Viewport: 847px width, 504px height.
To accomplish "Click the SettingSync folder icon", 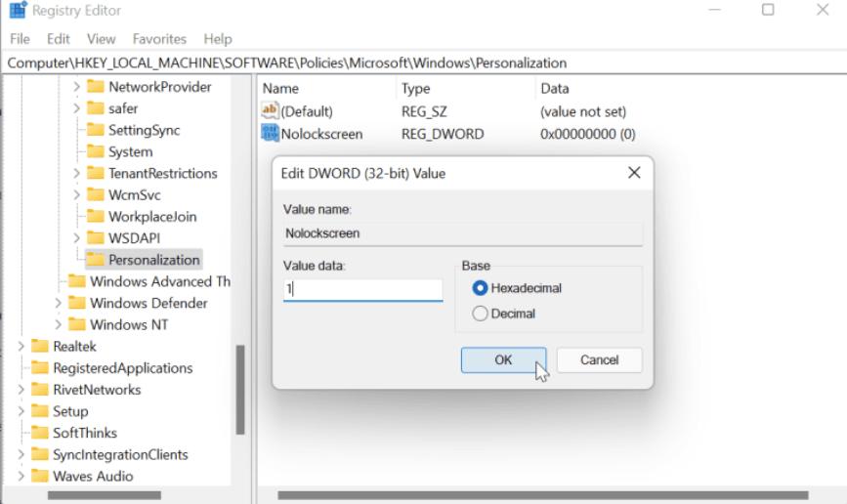I will coord(95,130).
